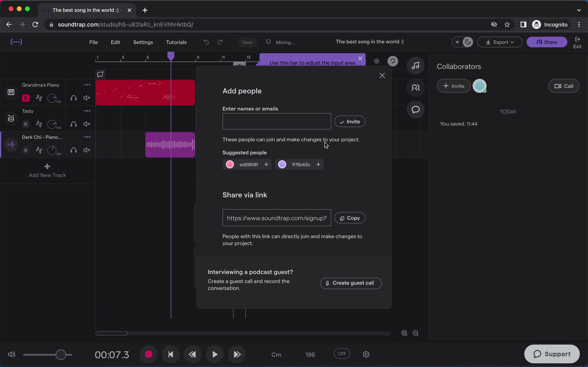This screenshot has width=588, height=367.
Task: Click the undo arrow icon
Action: tap(206, 42)
